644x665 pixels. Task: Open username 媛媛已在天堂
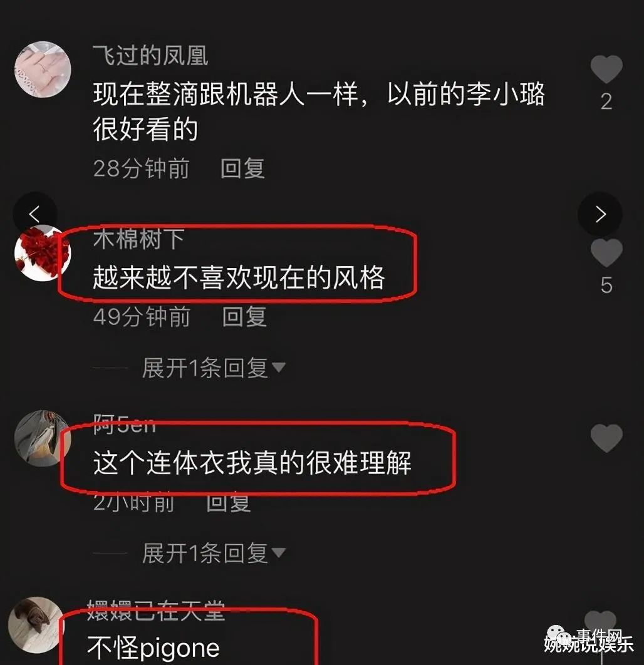tap(156, 611)
